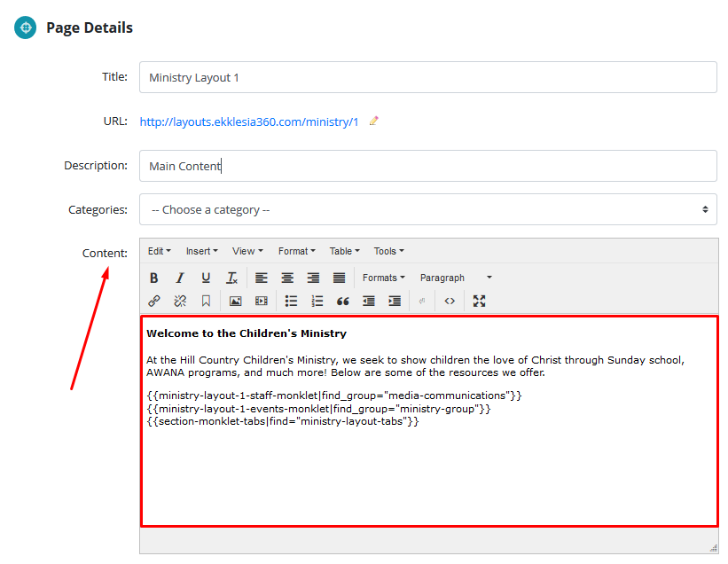Image resolution: width=728 pixels, height=564 pixels.
Task: Grab the editor resize handle
Action: 713,548
